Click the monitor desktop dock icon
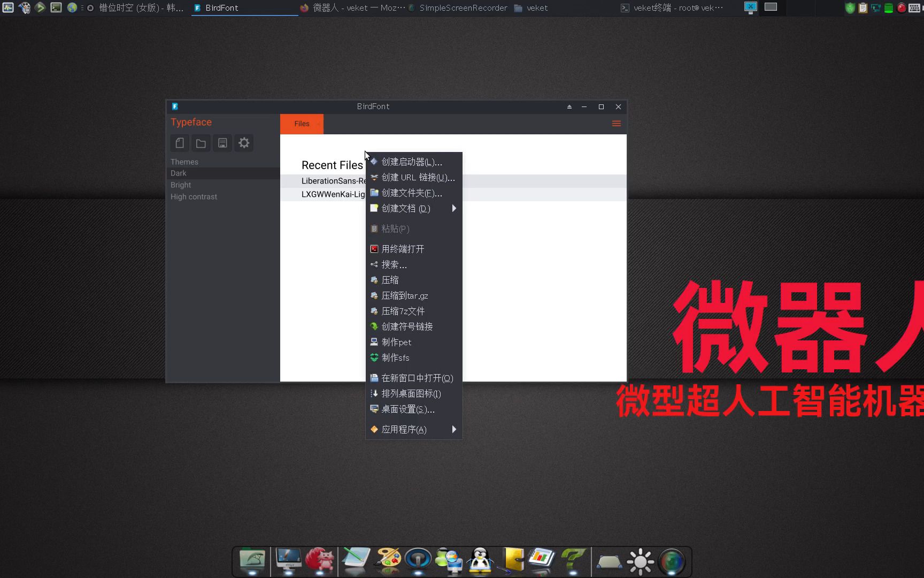 click(x=289, y=560)
